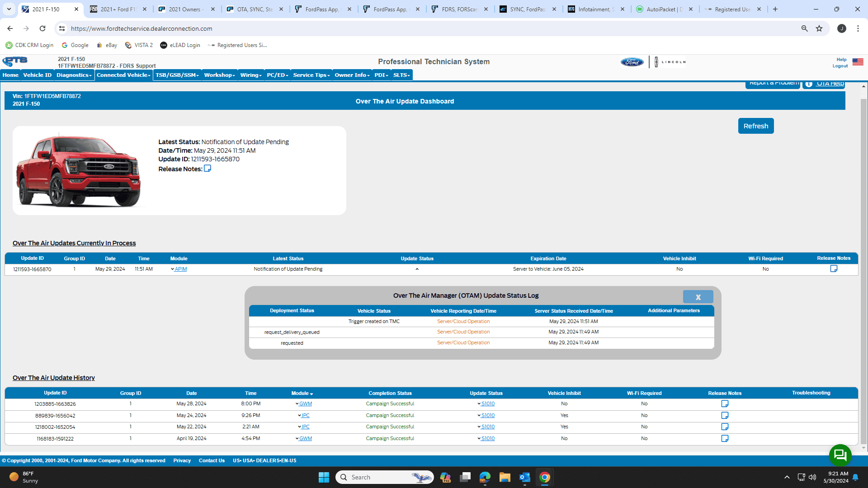Open the OTA Help link
This screenshot has width=868, height=488.
click(x=830, y=84)
